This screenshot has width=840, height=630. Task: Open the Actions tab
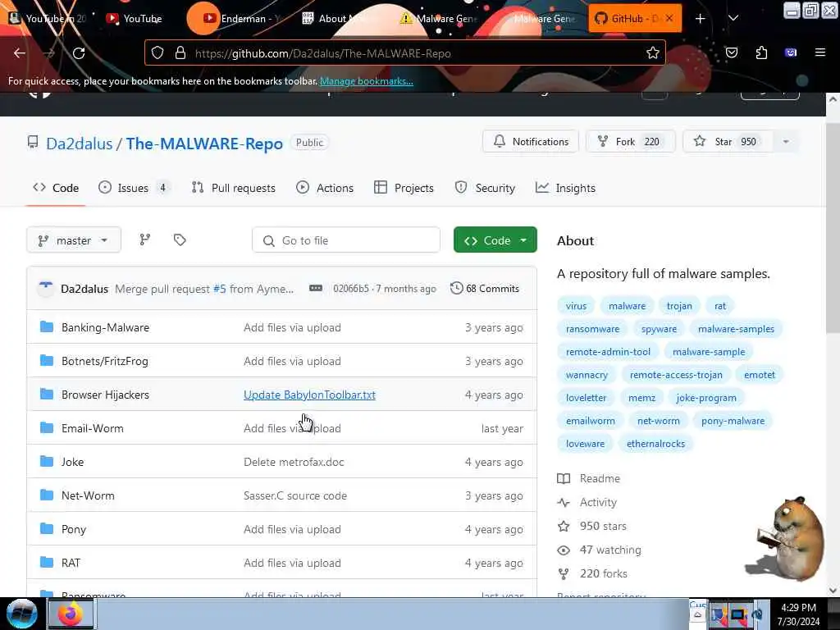[325, 188]
